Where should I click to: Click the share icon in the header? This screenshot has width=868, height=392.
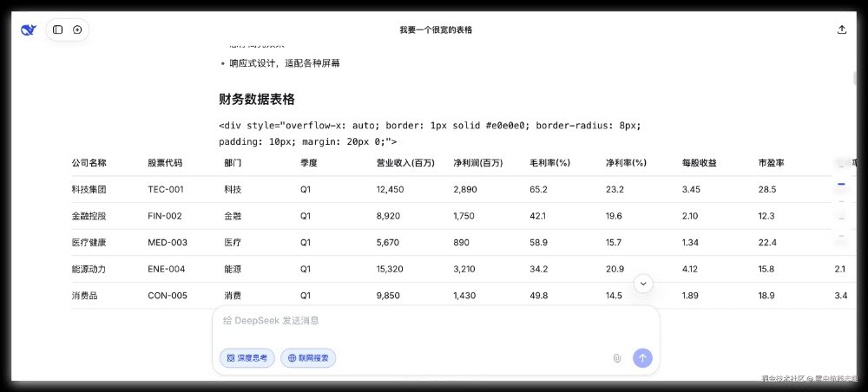(x=841, y=29)
